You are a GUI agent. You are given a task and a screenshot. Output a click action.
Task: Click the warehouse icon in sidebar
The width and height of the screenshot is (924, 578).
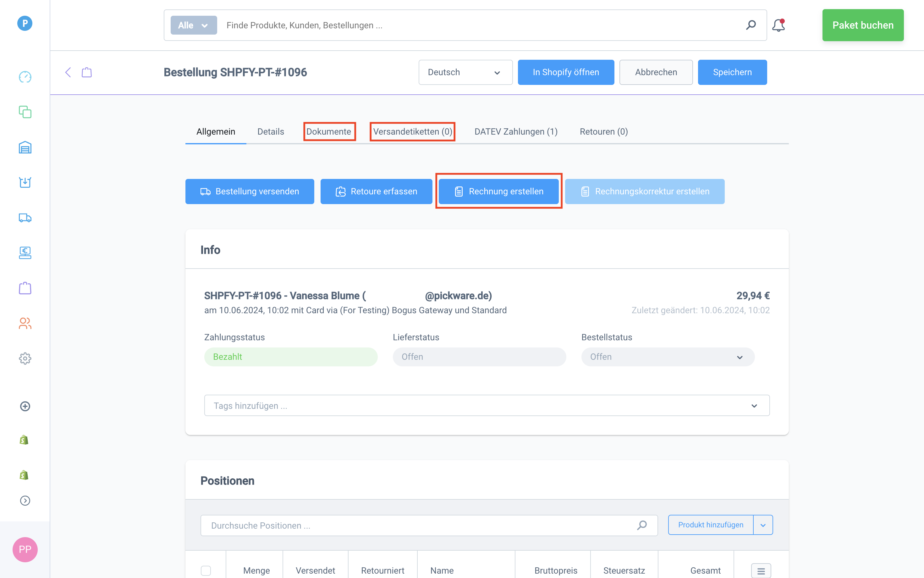[x=25, y=147]
